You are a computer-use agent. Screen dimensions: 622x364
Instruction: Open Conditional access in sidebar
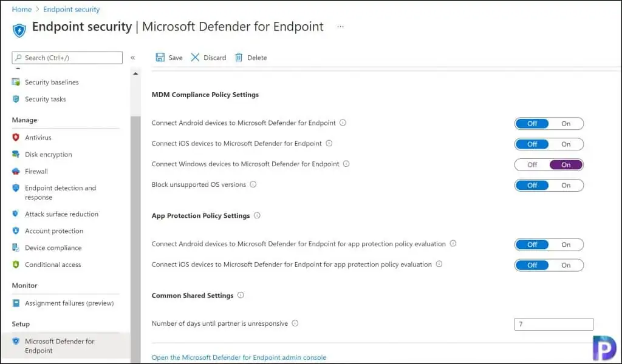(x=53, y=264)
